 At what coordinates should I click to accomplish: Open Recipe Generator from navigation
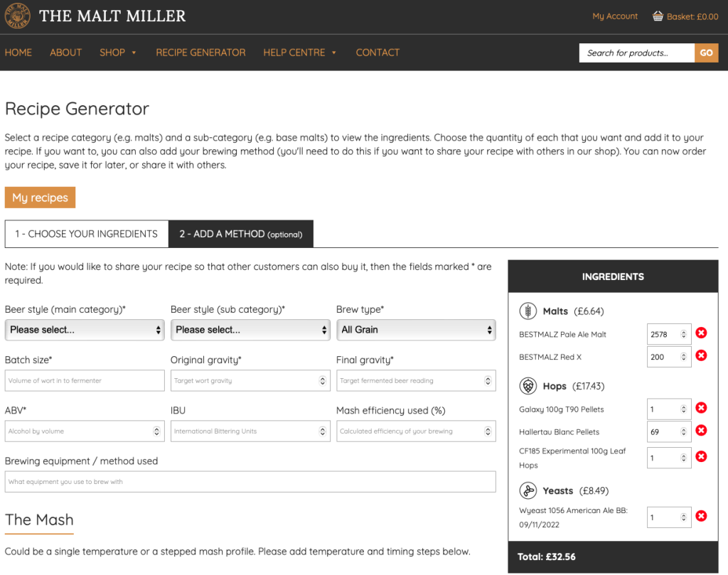[x=200, y=53]
